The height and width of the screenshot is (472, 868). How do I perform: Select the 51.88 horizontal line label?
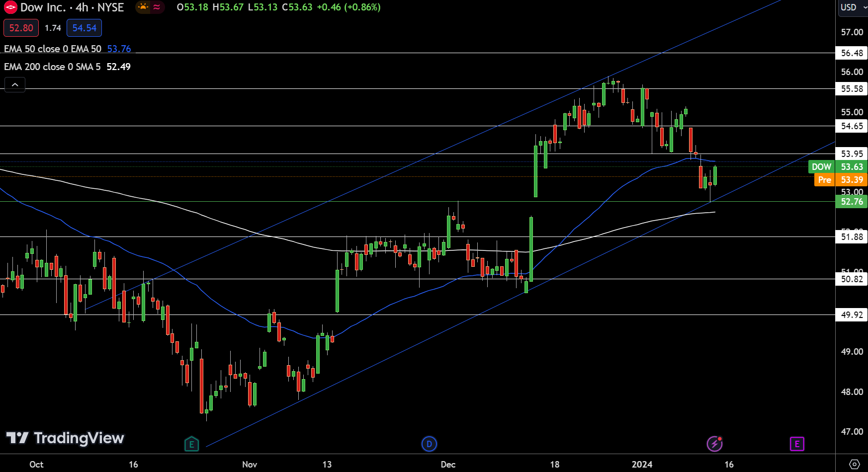coord(852,237)
